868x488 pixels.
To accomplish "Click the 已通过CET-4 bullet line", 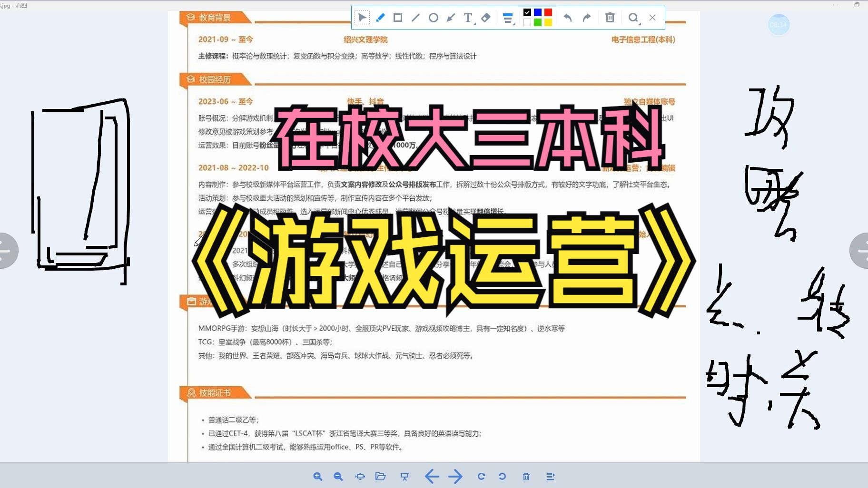I will [x=345, y=434].
